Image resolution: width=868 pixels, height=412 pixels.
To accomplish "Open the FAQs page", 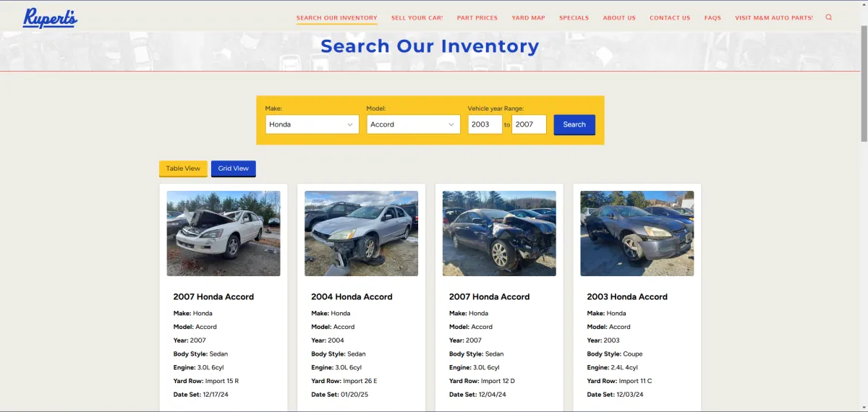I will tap(712, 18).
